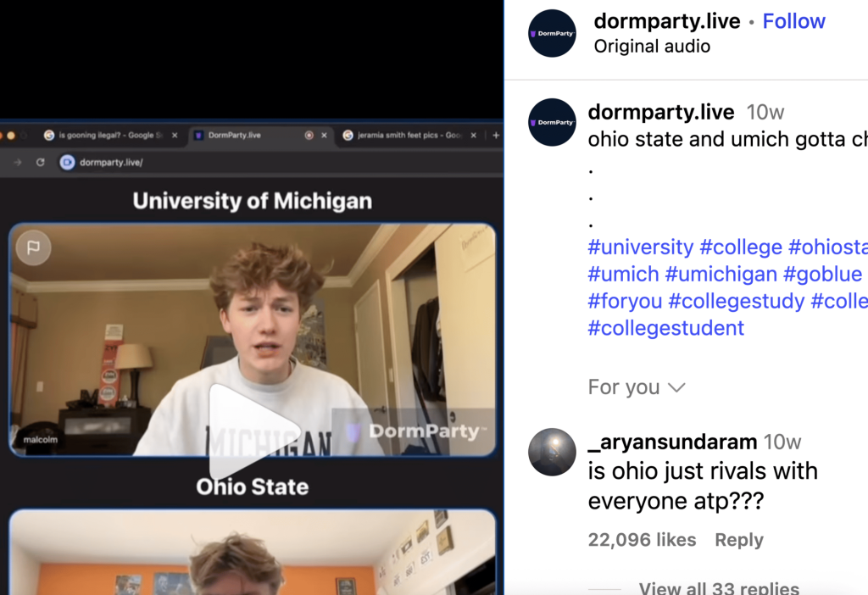Open the dormparty.live profile avatar in the header
The height and width of the screenshot is (595, 868).
pos(552,33)
